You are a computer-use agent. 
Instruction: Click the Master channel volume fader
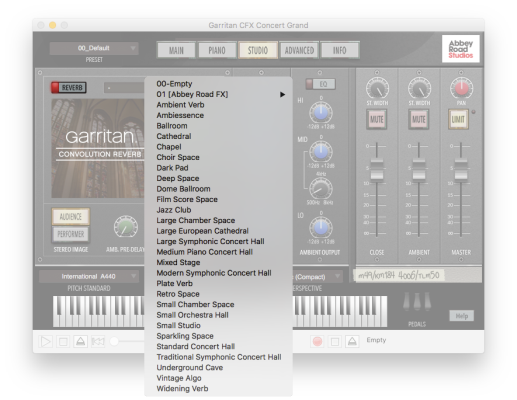tap(461, 169)
